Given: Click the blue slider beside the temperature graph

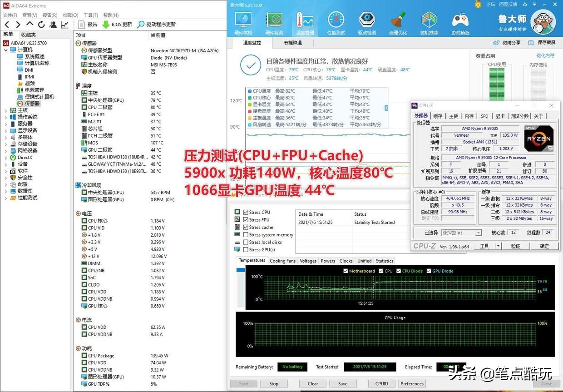Looking at the screenshot, I should (x=385, y=108).
